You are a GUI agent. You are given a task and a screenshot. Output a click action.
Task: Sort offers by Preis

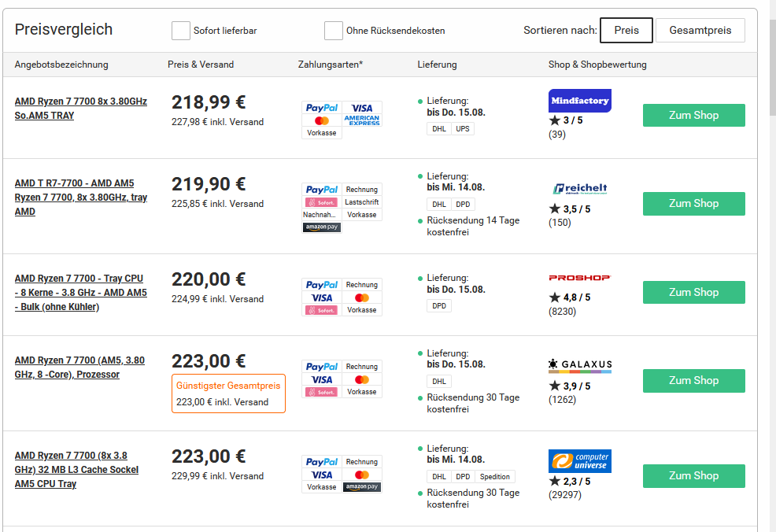tap(626, 30)
